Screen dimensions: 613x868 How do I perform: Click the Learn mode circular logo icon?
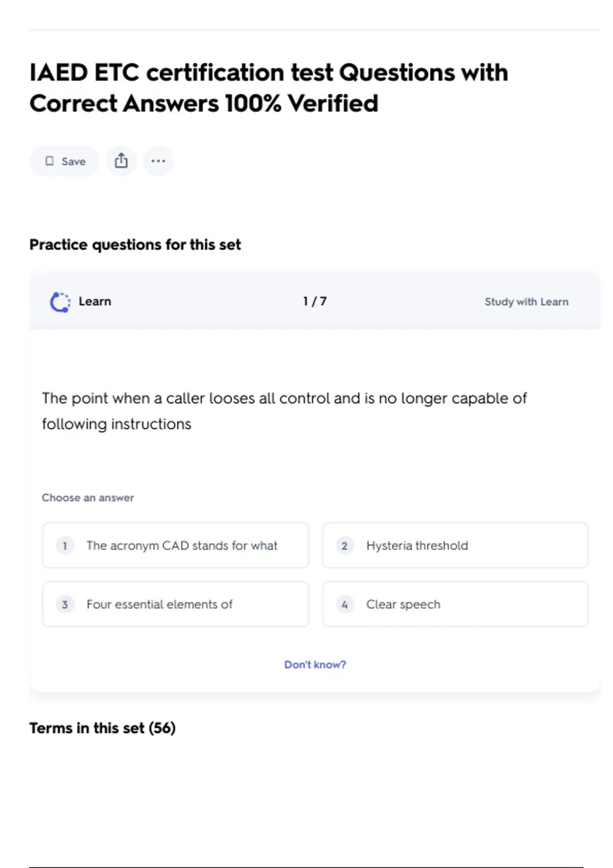(60, 302)
